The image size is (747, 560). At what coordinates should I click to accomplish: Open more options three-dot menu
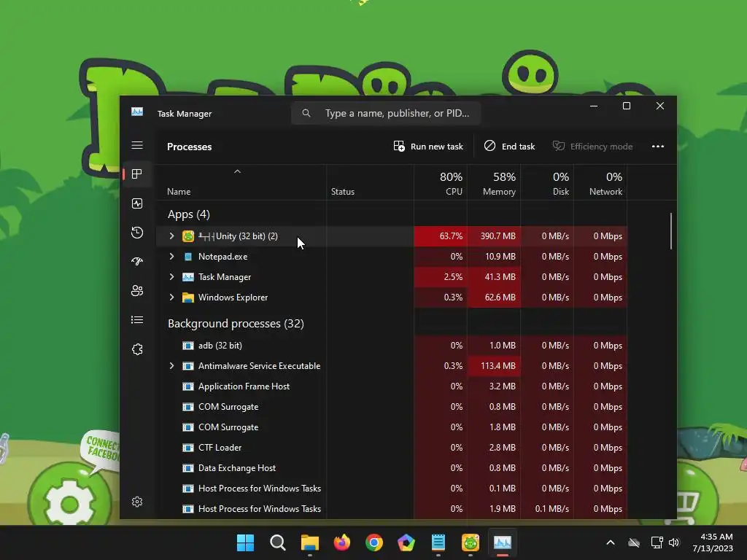658,146
